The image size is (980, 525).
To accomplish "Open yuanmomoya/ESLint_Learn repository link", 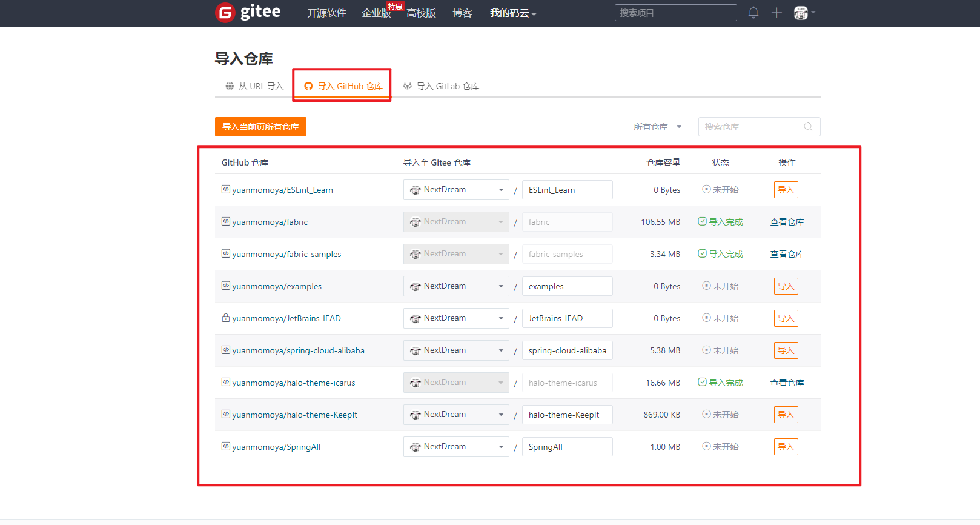I will tap(282, 190).
